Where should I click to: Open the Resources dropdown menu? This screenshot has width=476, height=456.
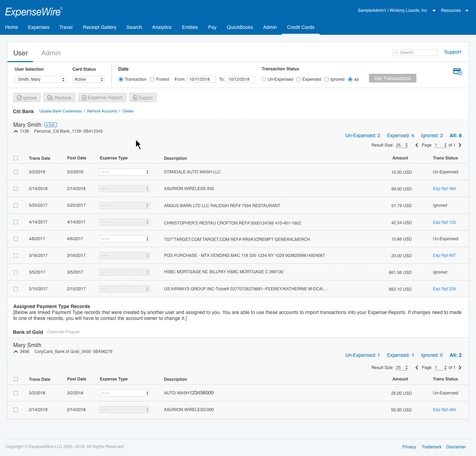(x=467, y=11)
